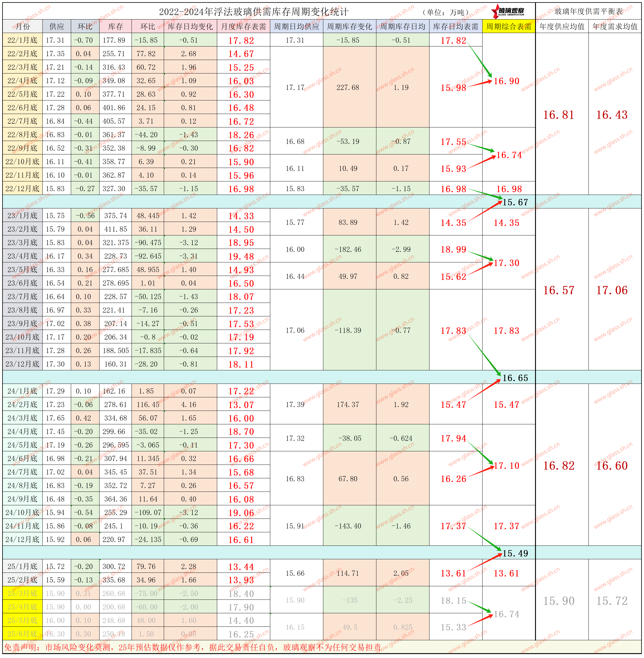This screenshot has height=658, width=644.
Task: Click the 月度库存表需 header
Action: tap(244, 26)
